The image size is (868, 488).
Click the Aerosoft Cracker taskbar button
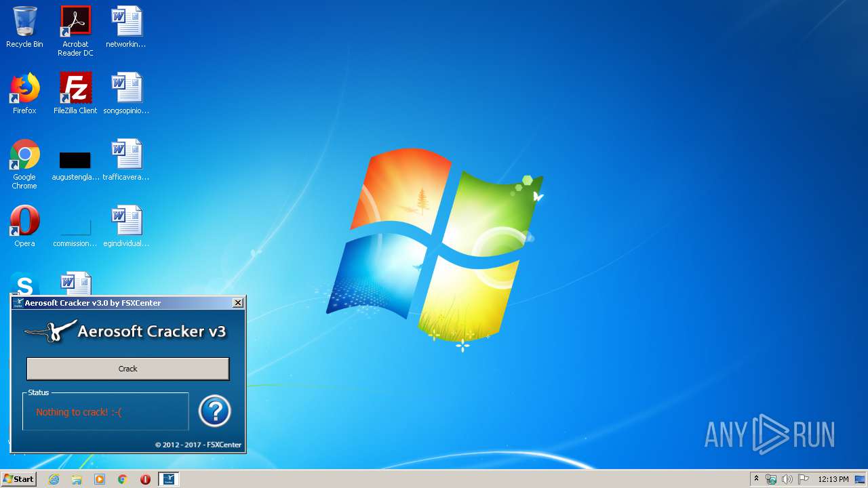[169, 479]
